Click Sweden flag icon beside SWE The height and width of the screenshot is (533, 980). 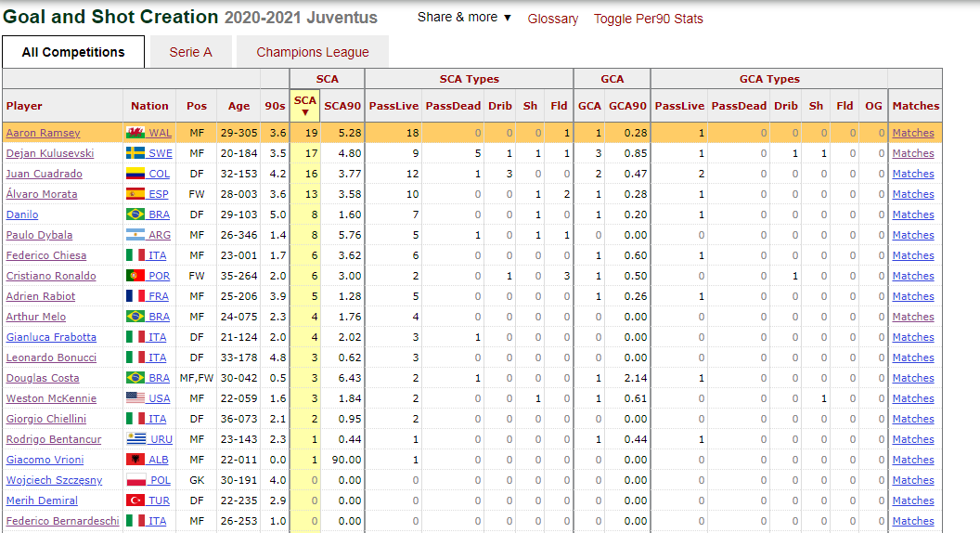pos(135,152)
